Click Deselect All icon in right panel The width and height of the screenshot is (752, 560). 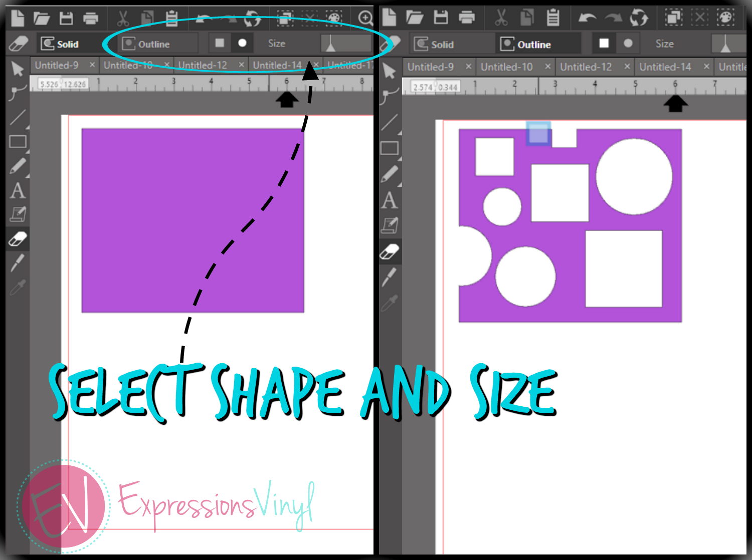coord(699,18)
